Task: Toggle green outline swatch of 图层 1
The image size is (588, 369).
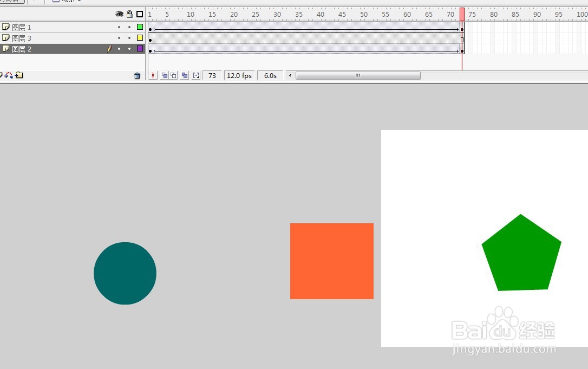Action: point(140,27)
